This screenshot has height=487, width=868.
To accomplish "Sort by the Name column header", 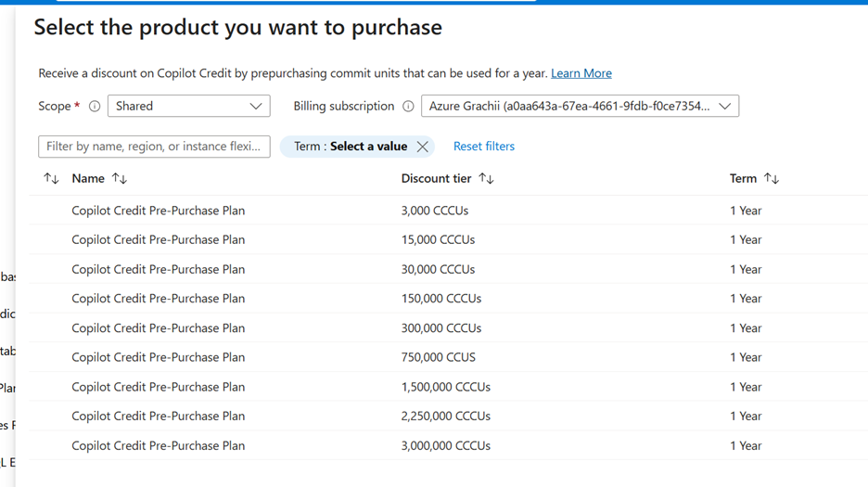I will (x=119, y=178).
